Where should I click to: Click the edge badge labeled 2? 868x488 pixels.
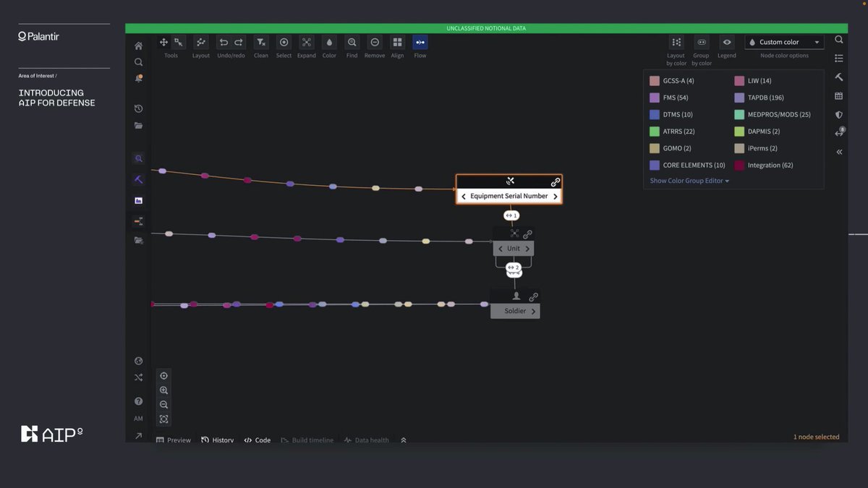pos(514,267)
